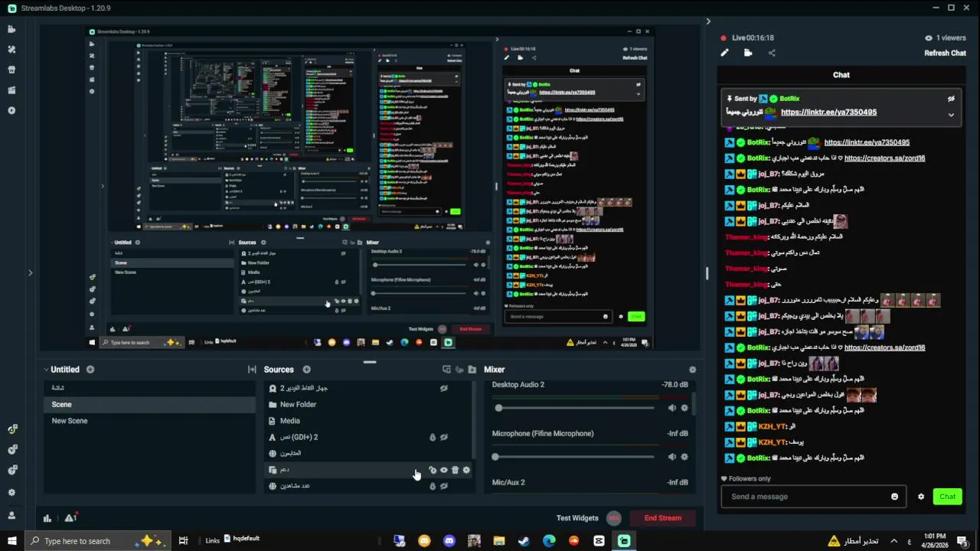Open the clip/recording icon beside pencil
Image resolution: width=980 pixels, height=551 pixels.
(748, 53)
